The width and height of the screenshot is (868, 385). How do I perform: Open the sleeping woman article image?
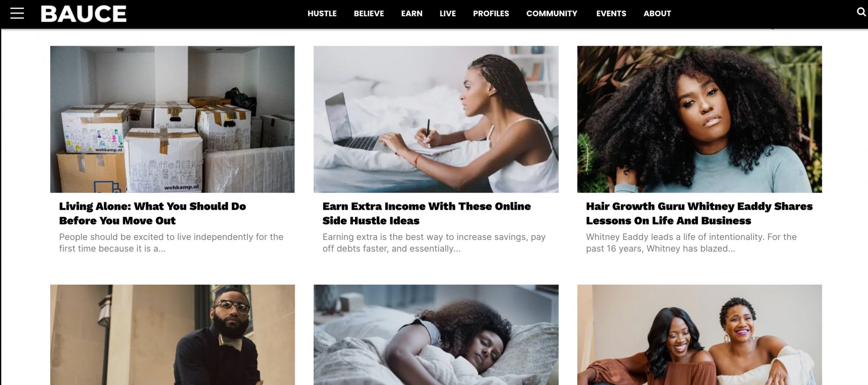(436, 335)
